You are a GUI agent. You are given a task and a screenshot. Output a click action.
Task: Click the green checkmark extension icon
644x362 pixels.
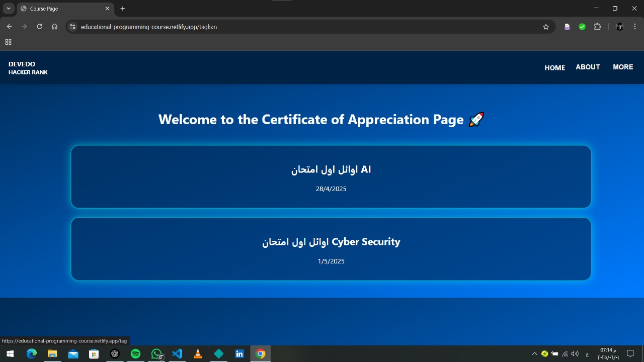point(582,27)
